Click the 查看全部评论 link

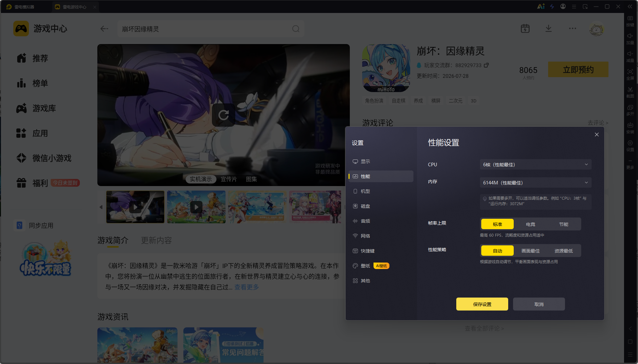coord(484,329)
